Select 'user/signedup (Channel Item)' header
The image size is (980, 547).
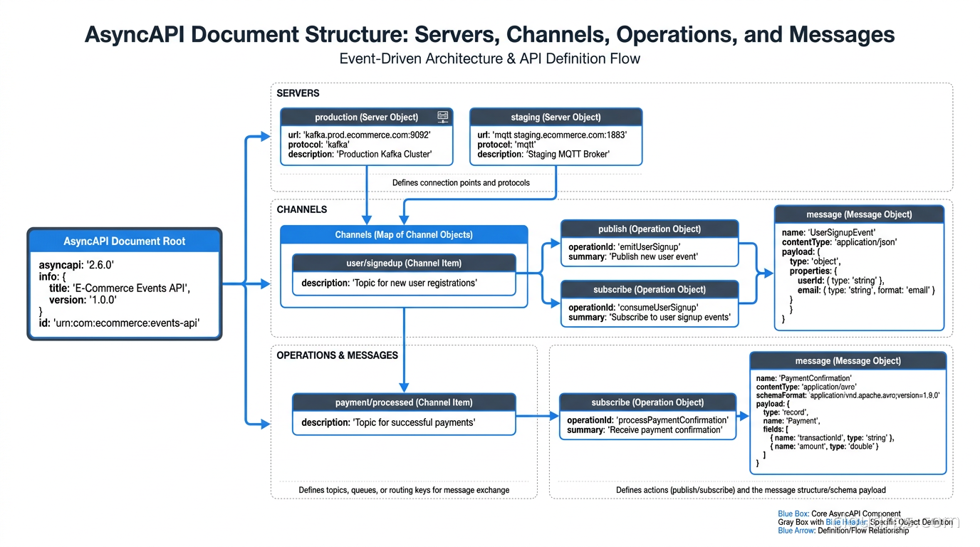404,263
